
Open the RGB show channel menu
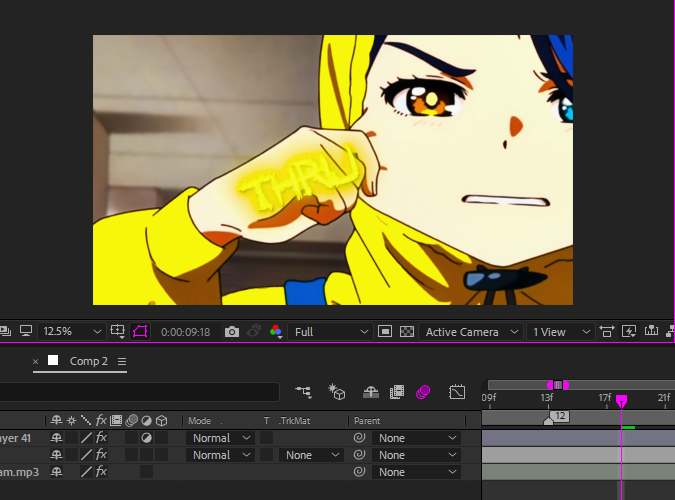276,332
